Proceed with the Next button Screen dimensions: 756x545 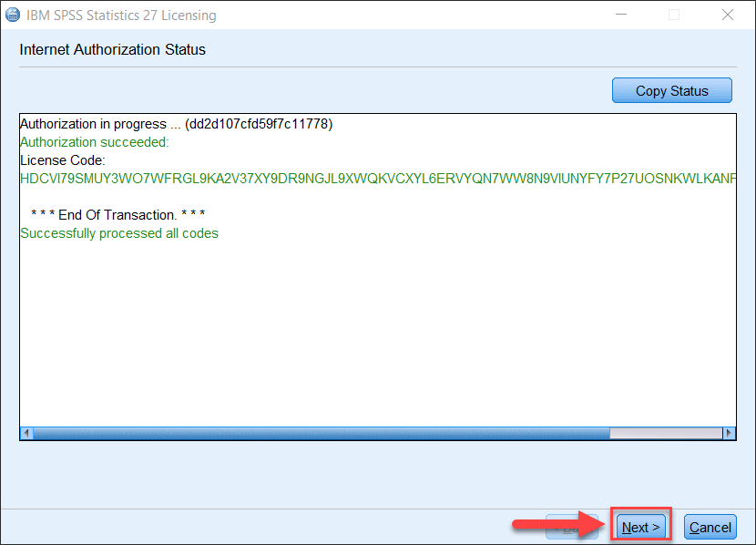coord(640,527)
